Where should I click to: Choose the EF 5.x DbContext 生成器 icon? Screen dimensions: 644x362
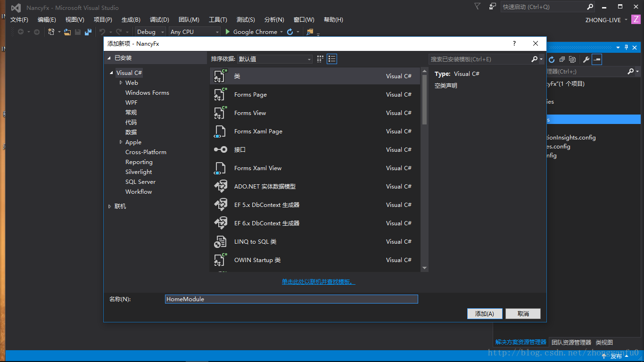[221, 205]
